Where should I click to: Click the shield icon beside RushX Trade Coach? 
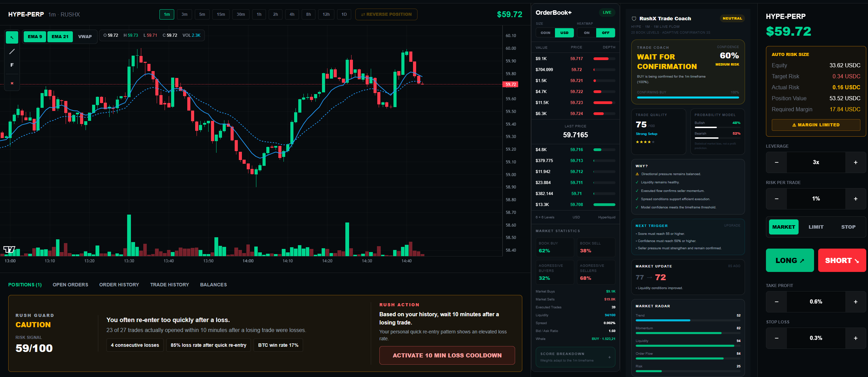click(x=634, y=19)
